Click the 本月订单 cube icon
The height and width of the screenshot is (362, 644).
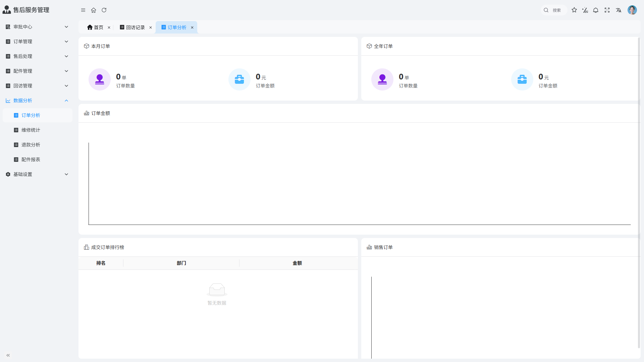tap(87, 46)
